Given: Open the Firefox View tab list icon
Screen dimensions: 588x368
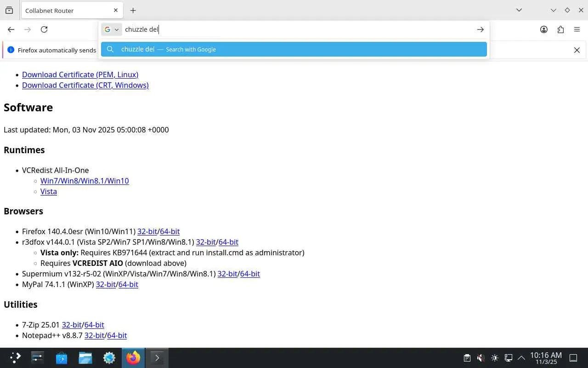Looking at the screenshot, I should (x=9, y=10).
